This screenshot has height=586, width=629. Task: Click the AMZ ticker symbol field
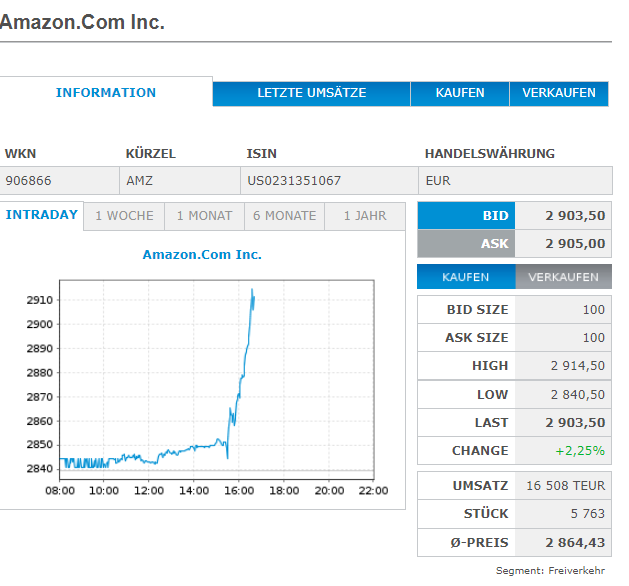tap(139, 181)
